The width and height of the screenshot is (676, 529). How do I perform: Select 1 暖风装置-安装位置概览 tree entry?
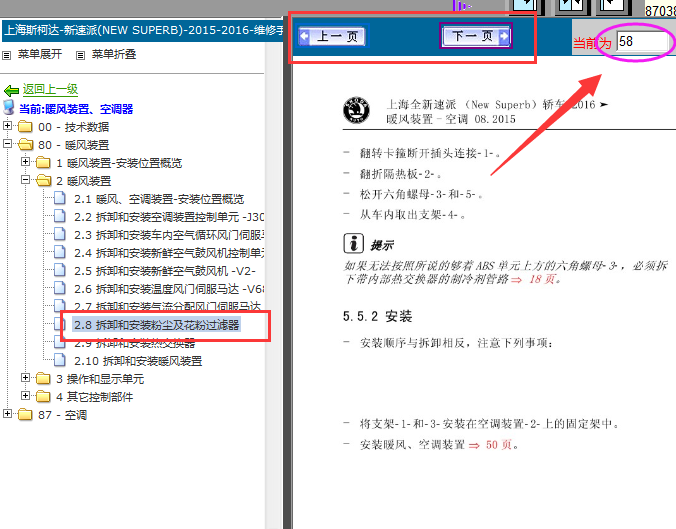tap(119, 163)
